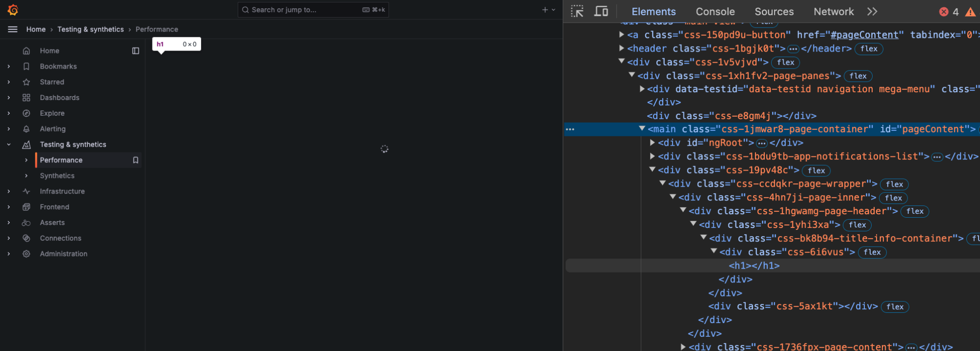The height and width of the screenshot is (351, 980).
Task: Collapse Testing & synthetics section chevron
Action: coord(9,145)
